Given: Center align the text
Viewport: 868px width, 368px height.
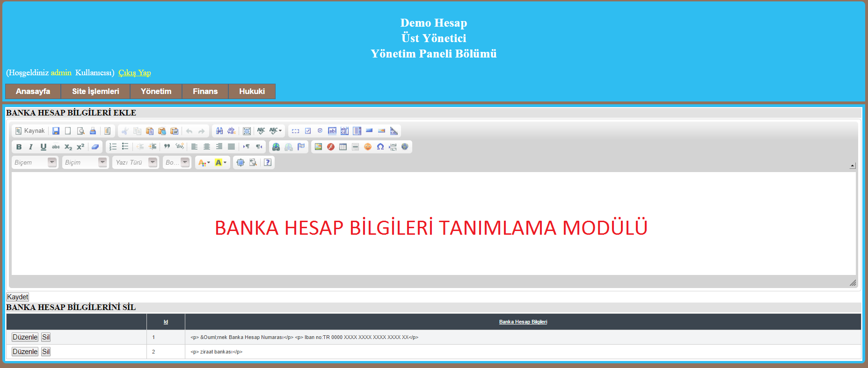Looking at the screenshot, I should (207, 147).
